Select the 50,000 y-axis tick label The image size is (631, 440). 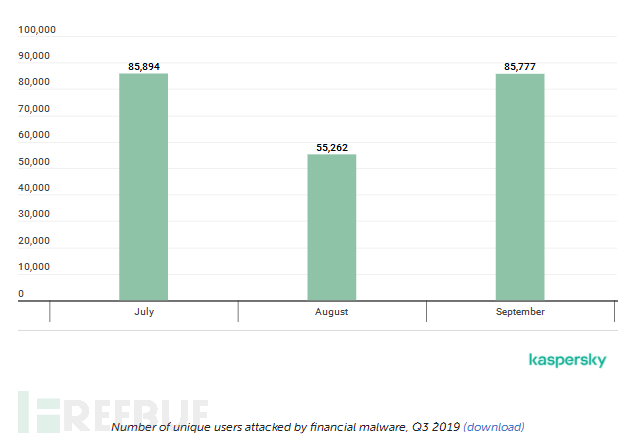coord(34,162)
